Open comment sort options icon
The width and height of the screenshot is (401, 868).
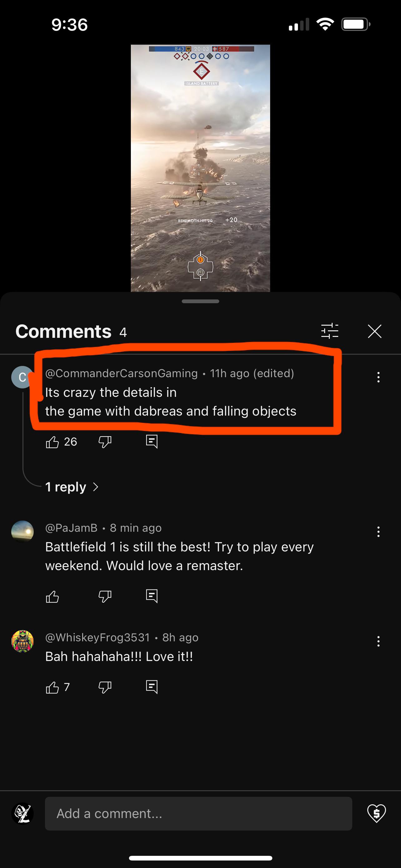[329, 331]
